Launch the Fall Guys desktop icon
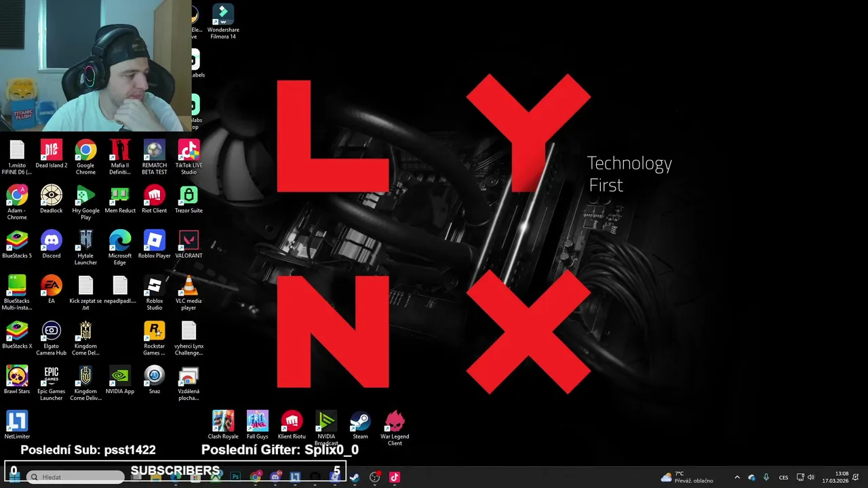 tap(258, 425)
